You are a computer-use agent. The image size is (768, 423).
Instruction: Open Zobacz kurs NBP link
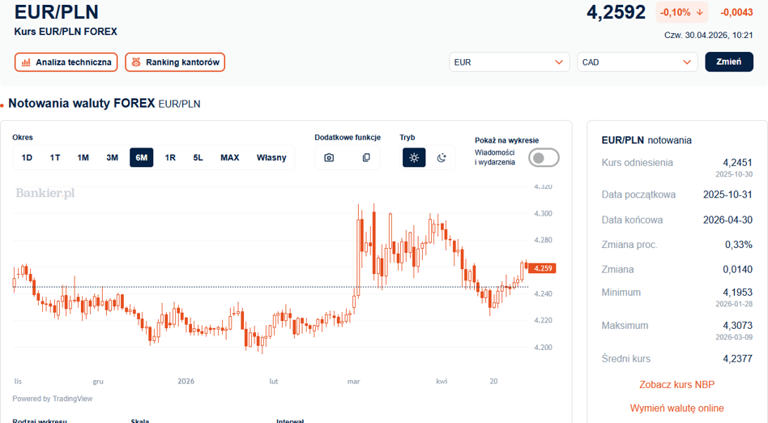point(676,384)
